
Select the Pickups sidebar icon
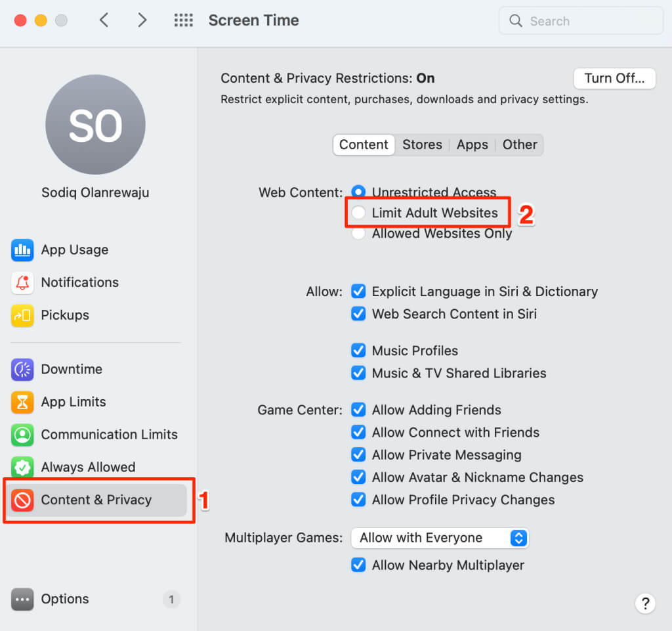(x=22, y=316)
